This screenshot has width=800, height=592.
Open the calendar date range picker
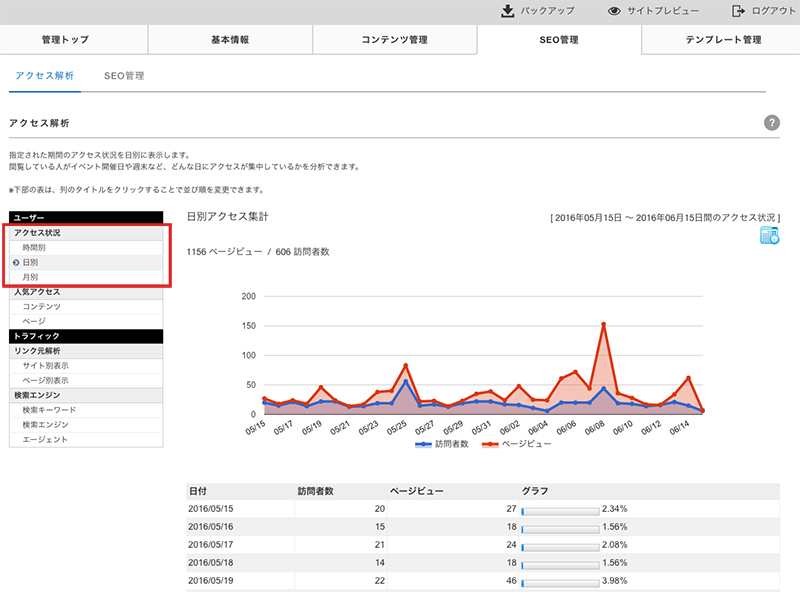point(769,236)
